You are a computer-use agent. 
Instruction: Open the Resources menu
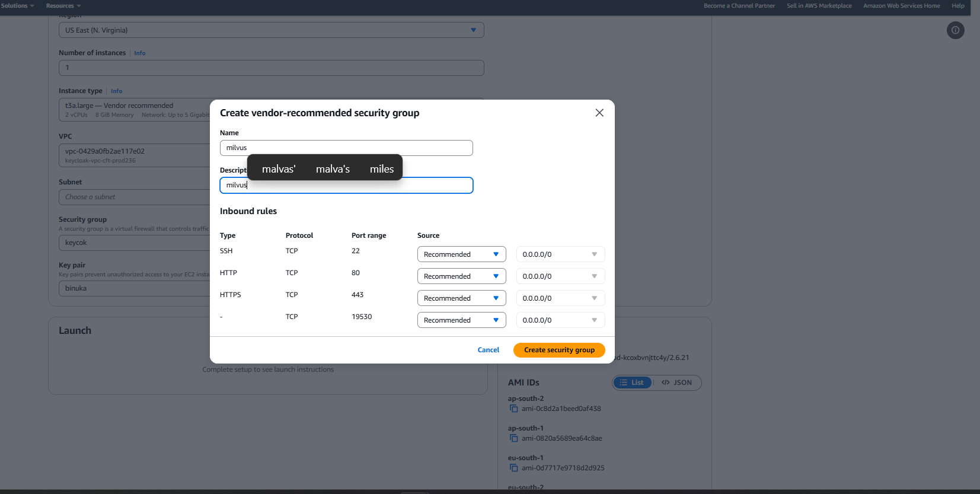(x=63, y=6)
